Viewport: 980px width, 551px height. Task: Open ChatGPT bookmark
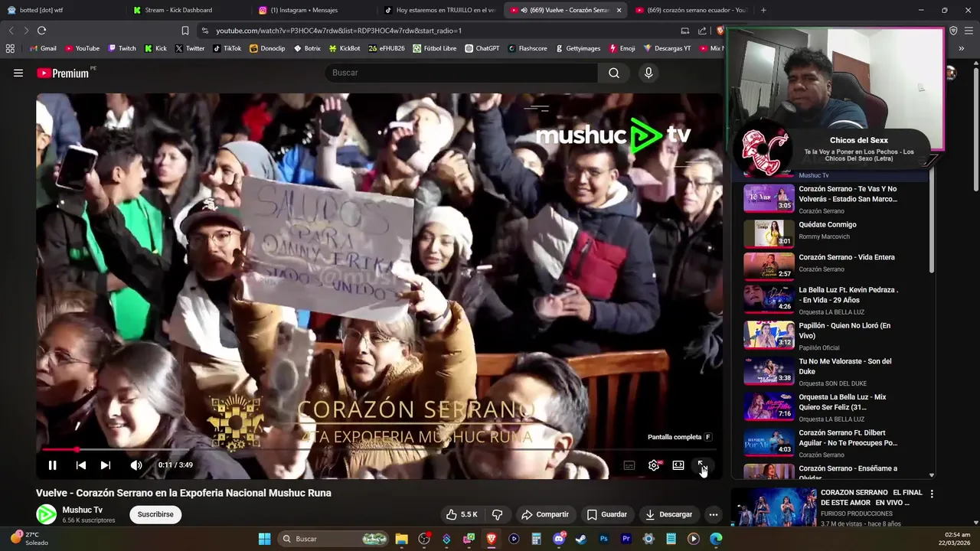482,48
